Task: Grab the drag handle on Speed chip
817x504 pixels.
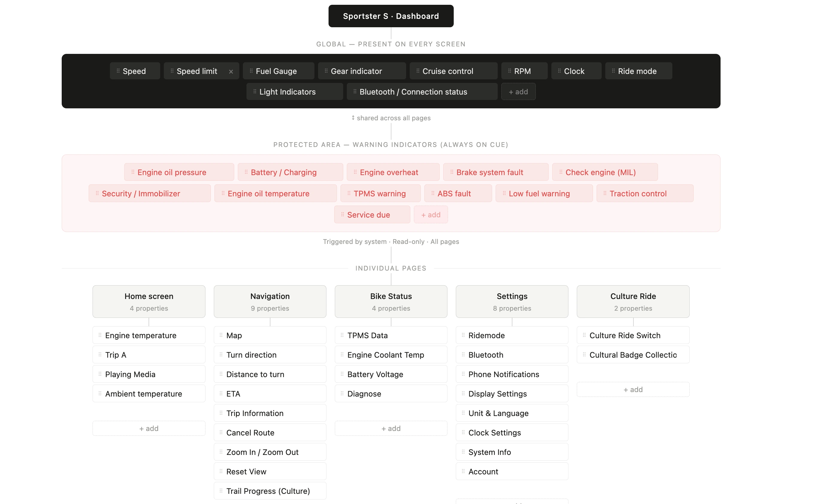Action: [118, 71]
